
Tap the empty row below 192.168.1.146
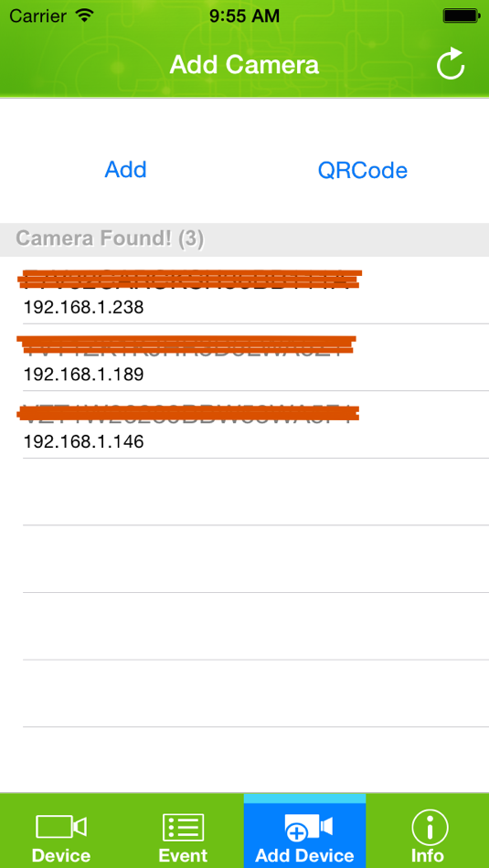pos(244,492)
